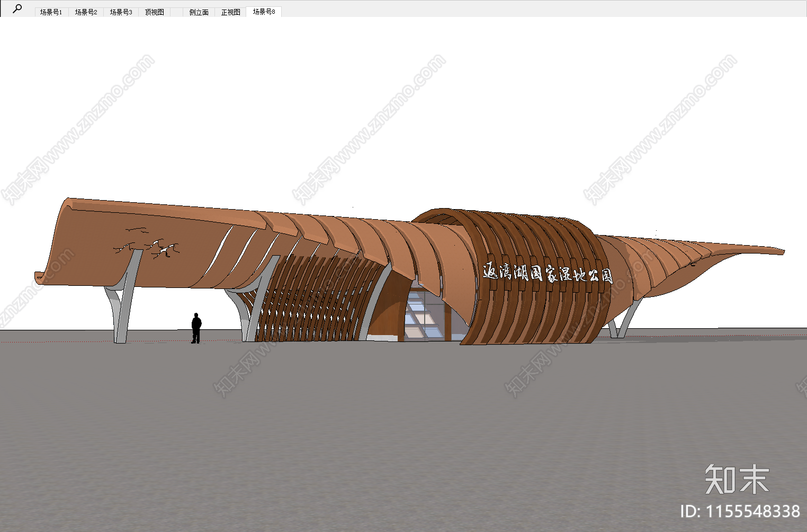Open the unnamed blank scene tab

[x=177, y=12]
